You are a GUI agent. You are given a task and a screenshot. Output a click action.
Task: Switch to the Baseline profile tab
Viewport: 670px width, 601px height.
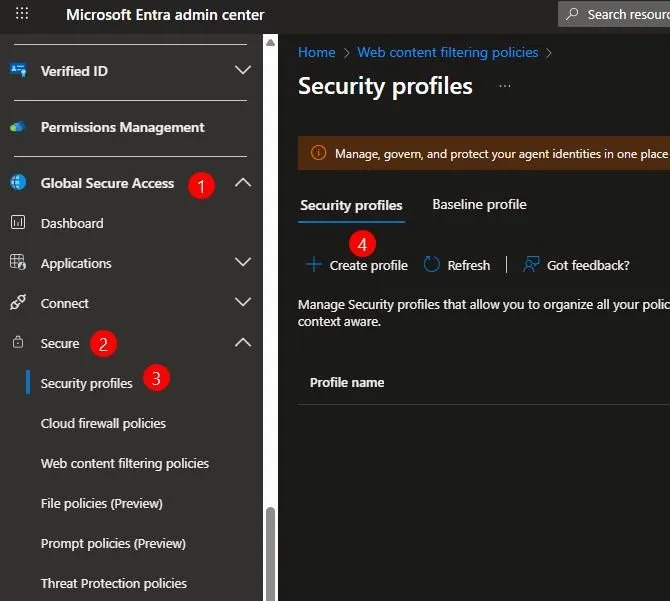pos(479,205)
